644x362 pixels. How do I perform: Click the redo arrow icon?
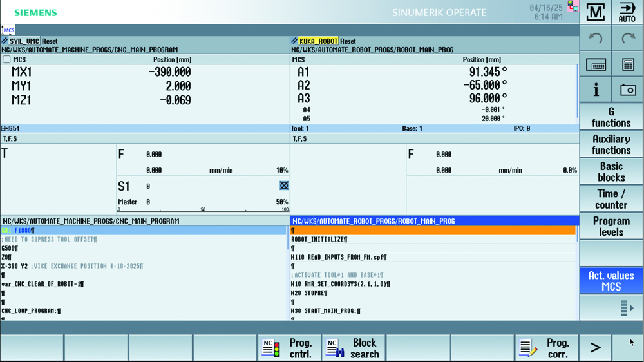tap(628, 39)
